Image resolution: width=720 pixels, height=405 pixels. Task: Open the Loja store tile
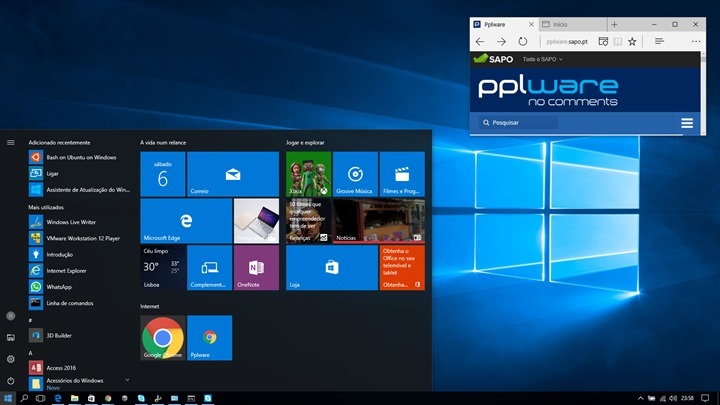[332, 268]
